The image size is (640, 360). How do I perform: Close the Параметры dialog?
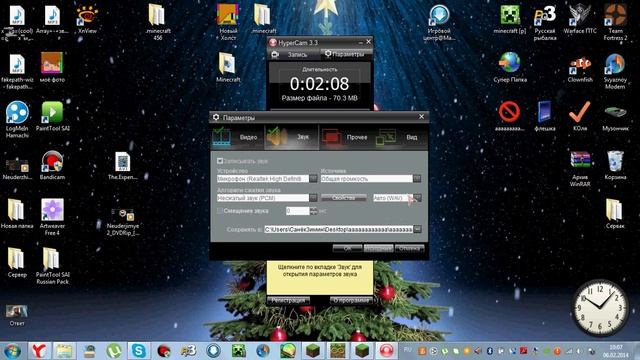(422, 117)
